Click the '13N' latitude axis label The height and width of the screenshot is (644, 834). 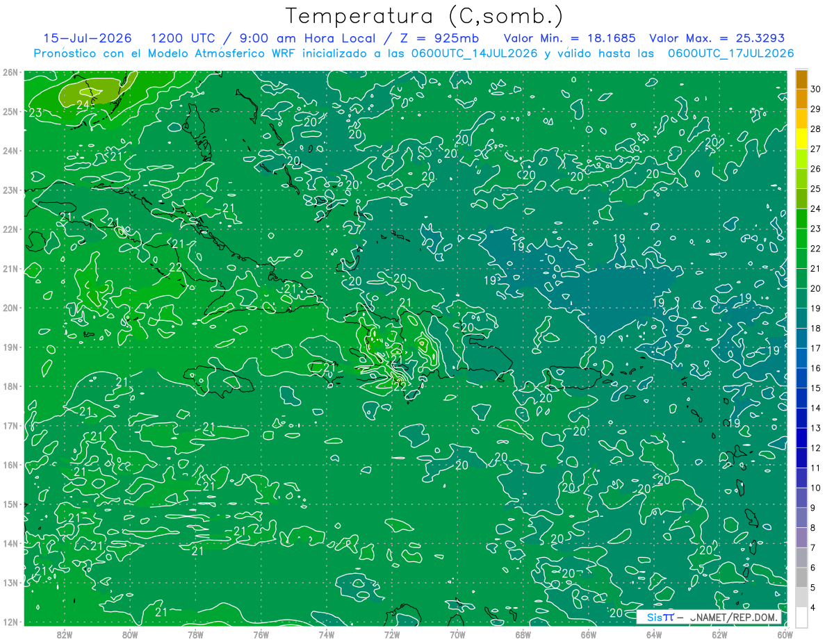click(10, 582)
